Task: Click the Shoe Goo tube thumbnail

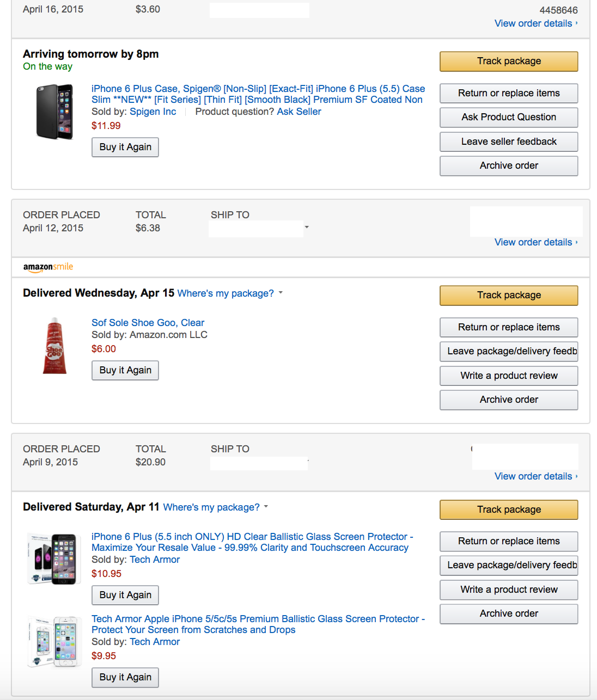Action: (54, 346)
